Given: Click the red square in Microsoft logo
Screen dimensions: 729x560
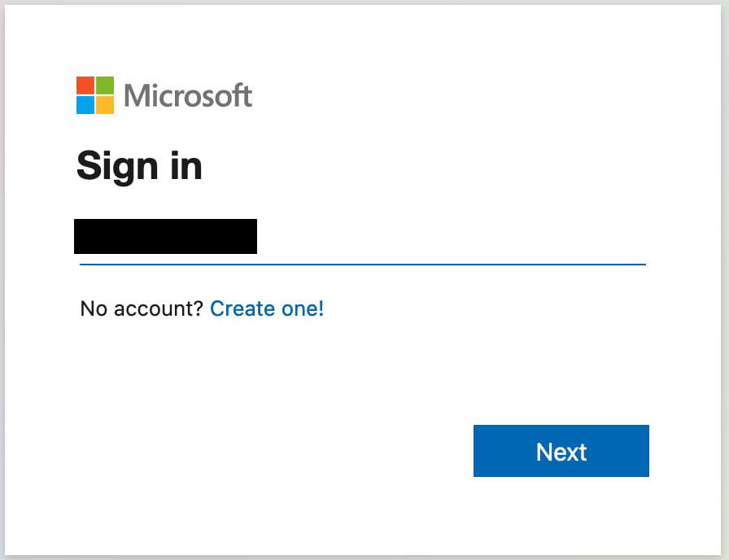Looking at the screenshot, I should pyautogui.click(x=85, y=85).
